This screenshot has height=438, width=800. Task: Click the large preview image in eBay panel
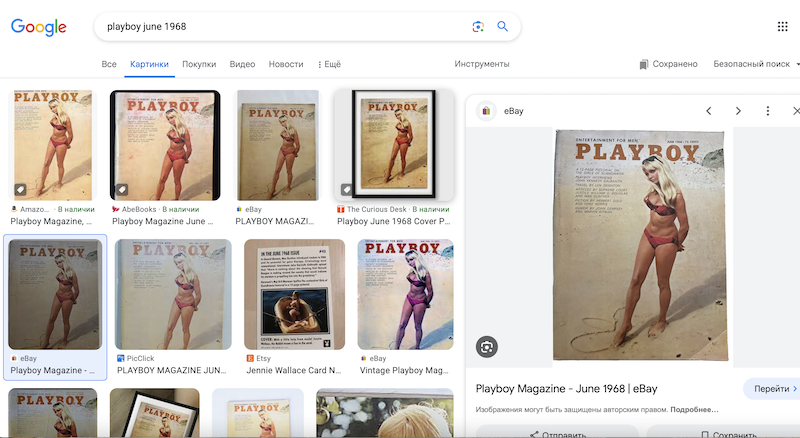tap(641, 246)
